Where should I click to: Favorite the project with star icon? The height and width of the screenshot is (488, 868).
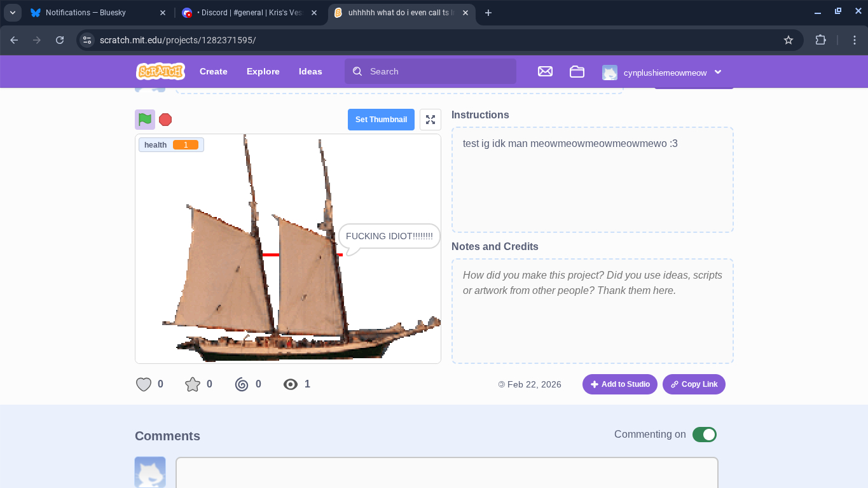(x=192, y=384)
